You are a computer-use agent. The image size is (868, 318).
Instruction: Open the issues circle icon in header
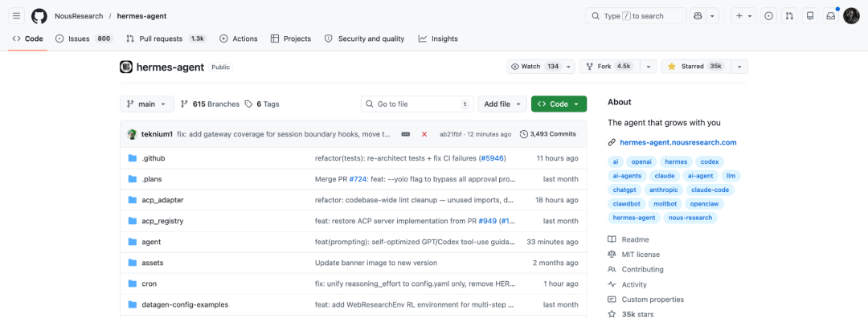(768, 16)
